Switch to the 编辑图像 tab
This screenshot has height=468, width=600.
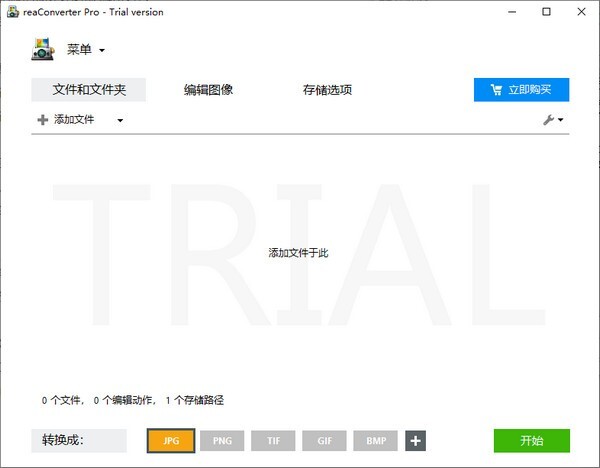coord(208,90)
